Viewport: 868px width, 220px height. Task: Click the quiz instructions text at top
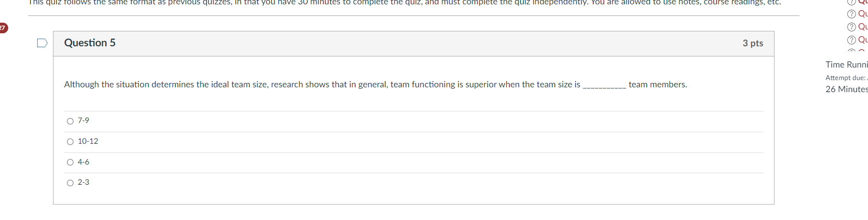(404, 2)
